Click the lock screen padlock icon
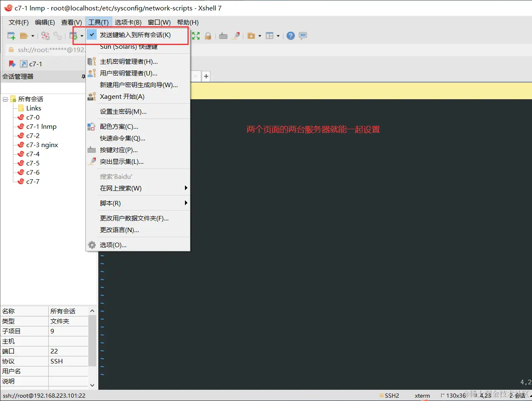The width and height of the screenshot is (532, 401). 208,36
